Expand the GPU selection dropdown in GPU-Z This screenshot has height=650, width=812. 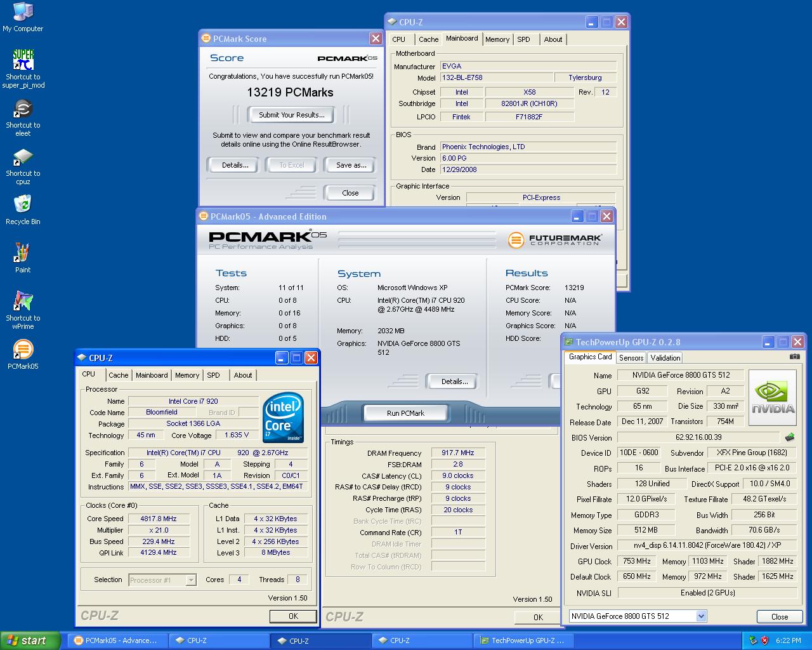[701, 616]
